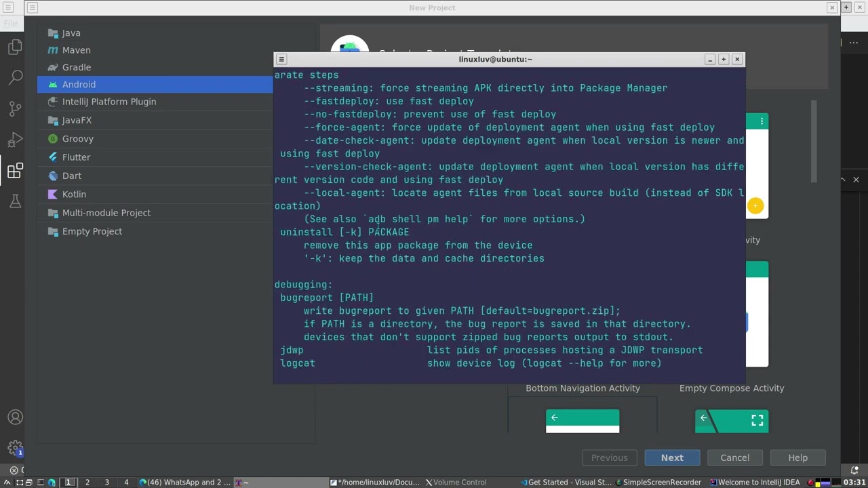Click 'jdwp' line in terminal output
This screenshot has width=868, height=488.
(292, 350)
